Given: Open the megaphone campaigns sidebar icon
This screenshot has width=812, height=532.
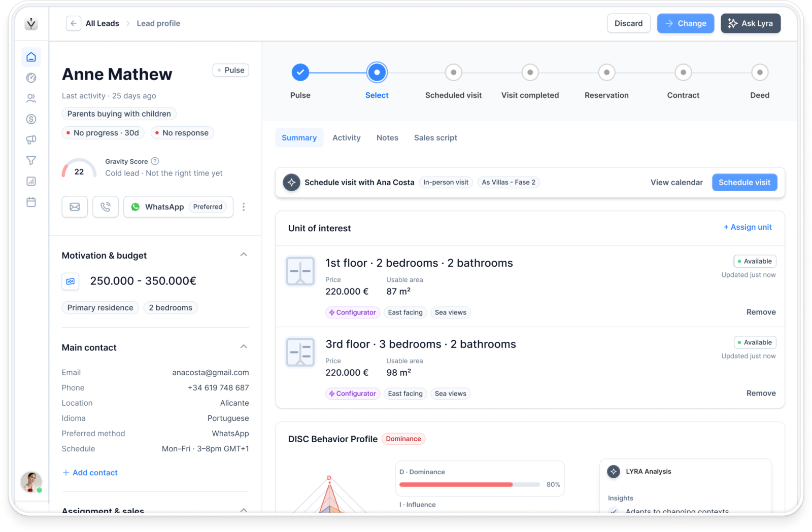Looking at the screenshot, I should 31,139.
